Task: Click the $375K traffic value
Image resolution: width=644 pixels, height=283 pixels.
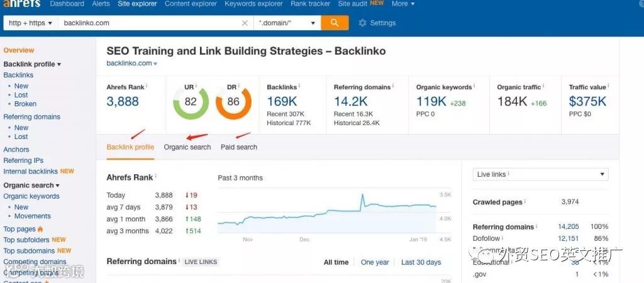Action: pos(587,101)
